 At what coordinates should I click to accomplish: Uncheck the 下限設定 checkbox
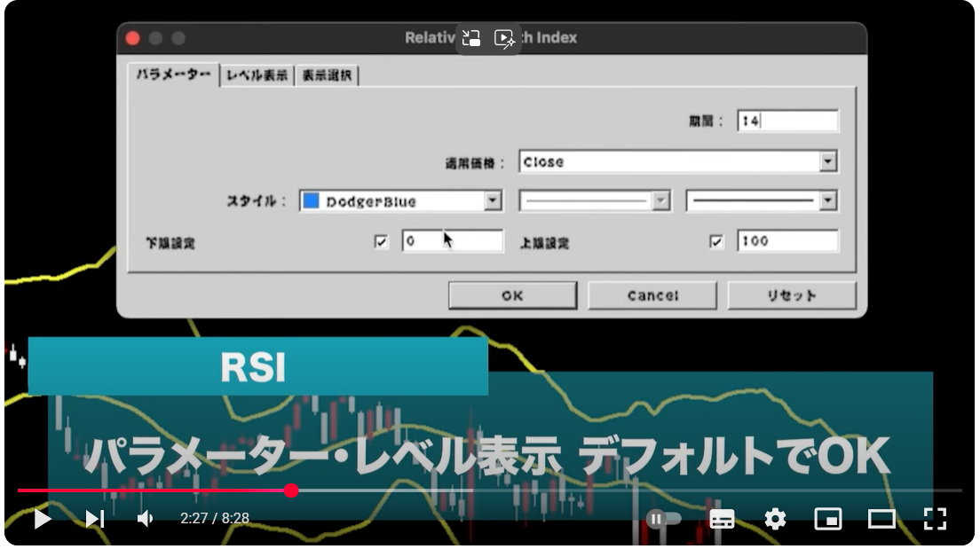381,242
